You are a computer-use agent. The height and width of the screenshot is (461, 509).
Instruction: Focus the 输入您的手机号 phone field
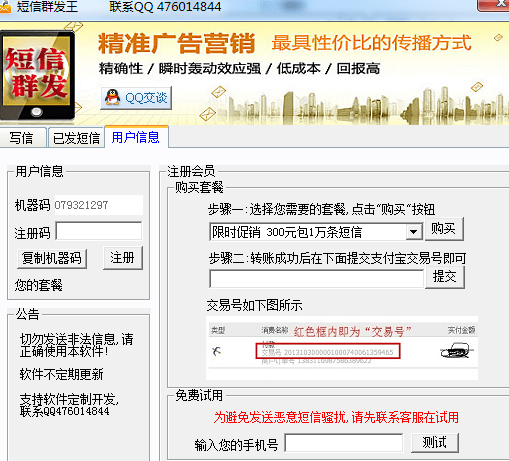(344, 443)
